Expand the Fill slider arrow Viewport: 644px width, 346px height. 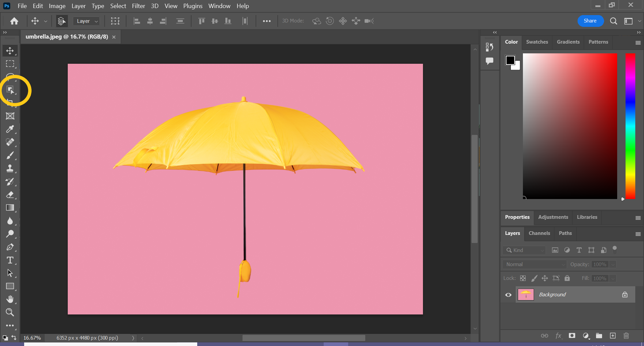coord(613,279)
